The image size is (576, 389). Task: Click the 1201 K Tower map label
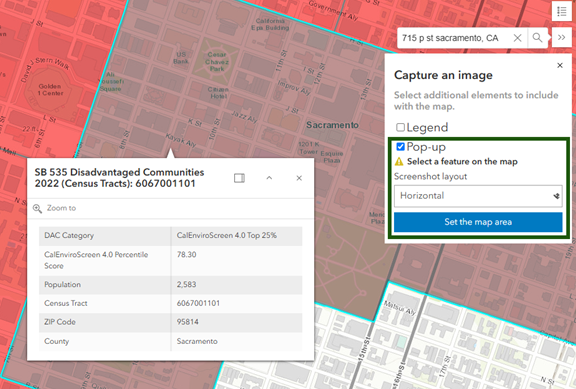(x=309, y=148)
